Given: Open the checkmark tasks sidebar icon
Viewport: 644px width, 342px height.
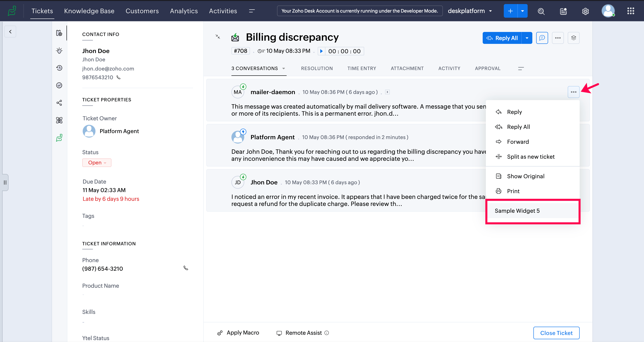Looking at the screenshot, I should click(59, 85).
